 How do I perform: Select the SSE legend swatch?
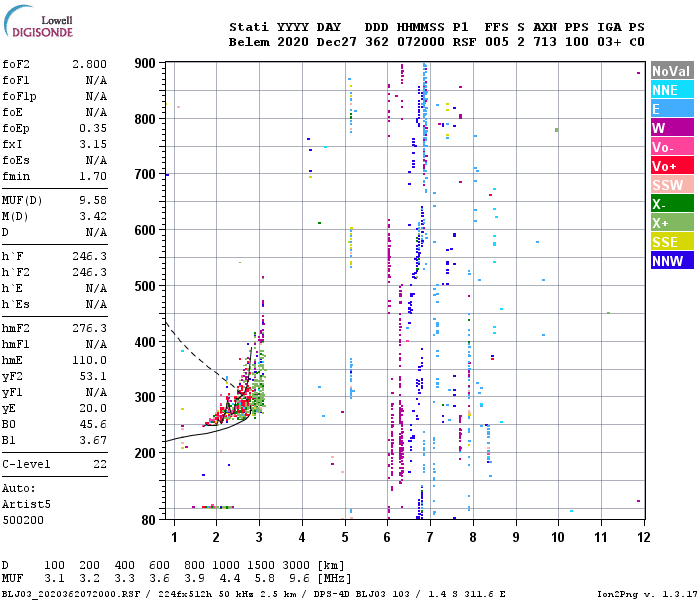(672, 242)
